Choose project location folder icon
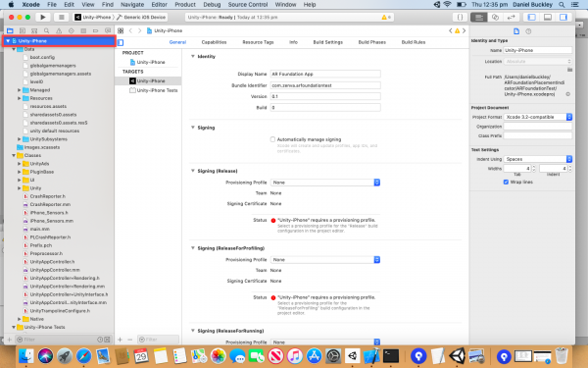The image size is (588, 368). [569, 70]
